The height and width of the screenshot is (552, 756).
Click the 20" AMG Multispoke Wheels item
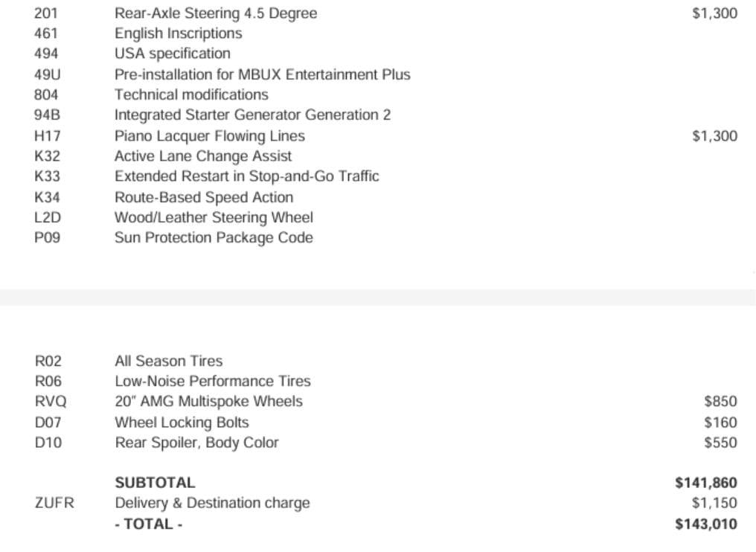point(208,401)
